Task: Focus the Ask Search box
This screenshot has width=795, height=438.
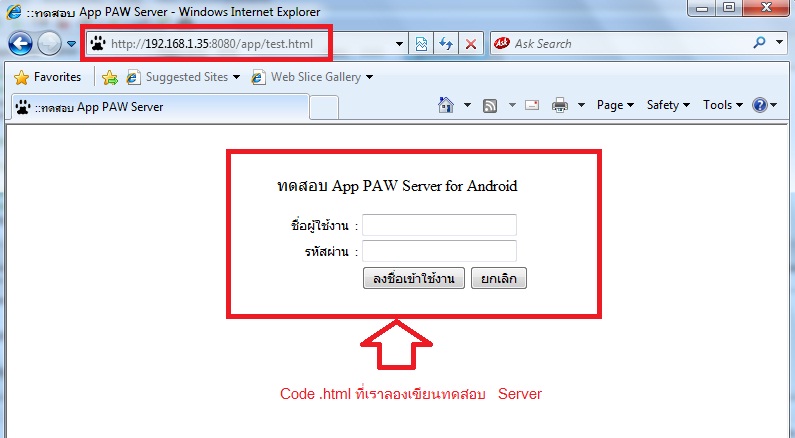Action: click(x=629, y=44)
